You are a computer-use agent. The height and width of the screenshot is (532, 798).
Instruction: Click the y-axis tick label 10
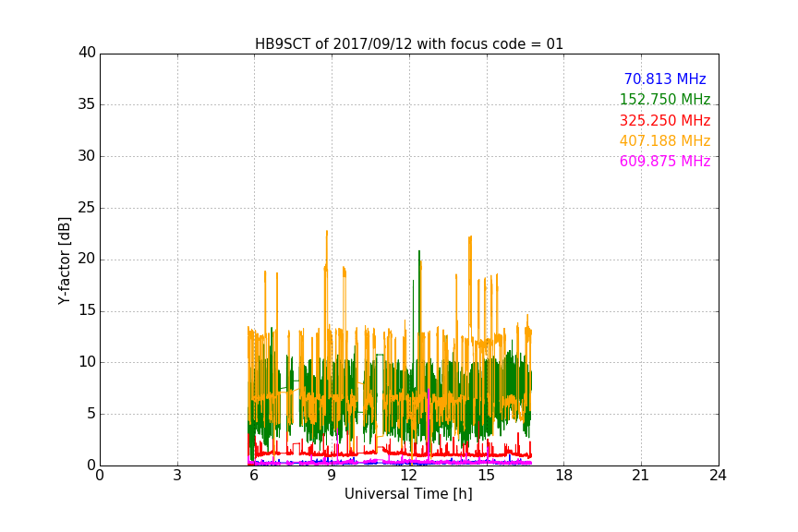[x=87, y=362]
